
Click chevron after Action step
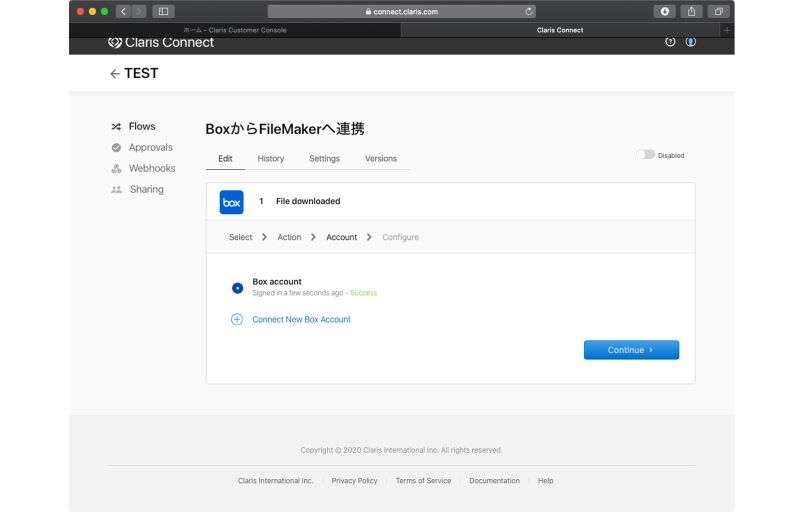pos(313,237)
